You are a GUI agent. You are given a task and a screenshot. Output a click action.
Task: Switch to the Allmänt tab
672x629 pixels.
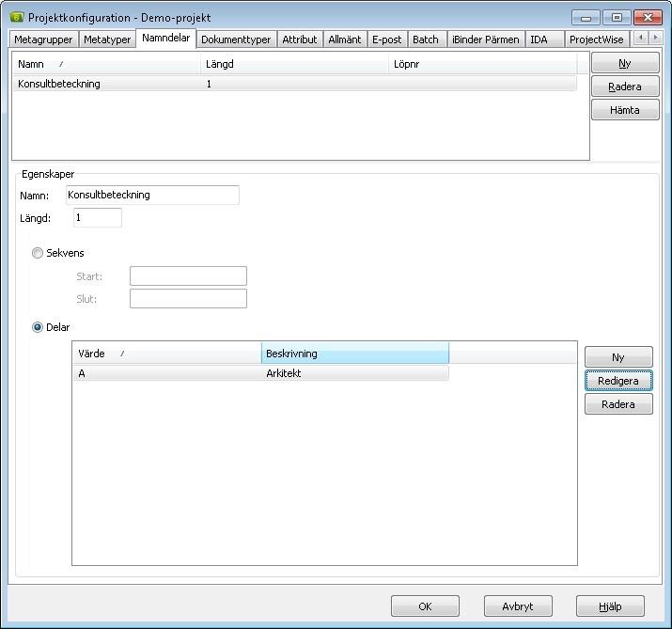pyautogui.click(x=345, y=39)
